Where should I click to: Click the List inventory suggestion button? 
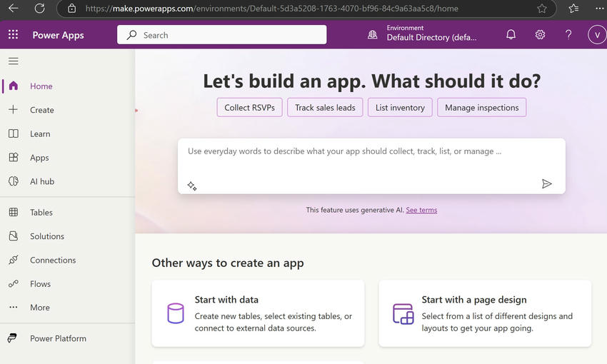point(400,108)
